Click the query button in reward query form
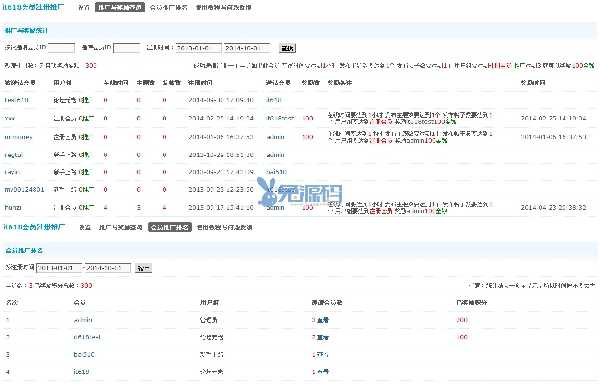Screen dimensions: 600x384 [x=287, y=48]
